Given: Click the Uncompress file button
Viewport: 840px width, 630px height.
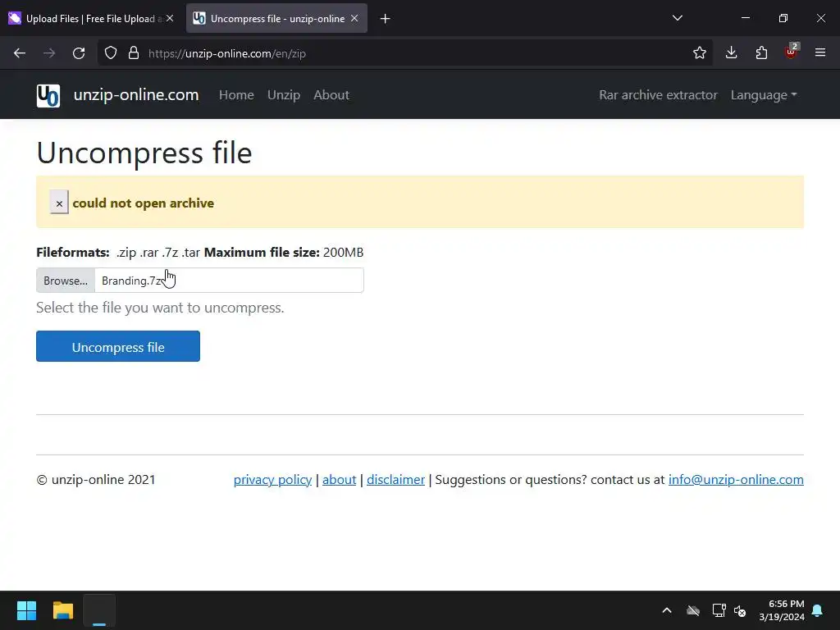Looking at the screenshot, I should click(x=118, y=346).
